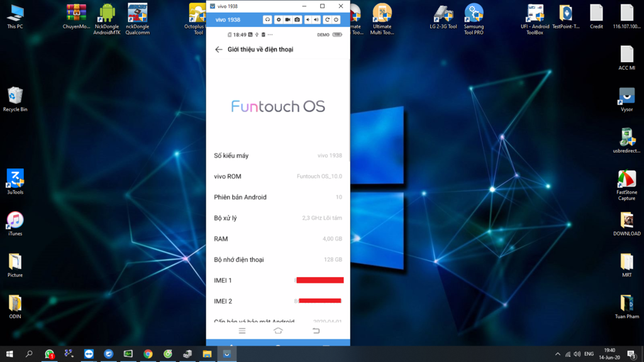This screenshot has width=644, height=362.
Task: Click the headset support icon in Vysor toolbar
Action: (x=267, y=19)
